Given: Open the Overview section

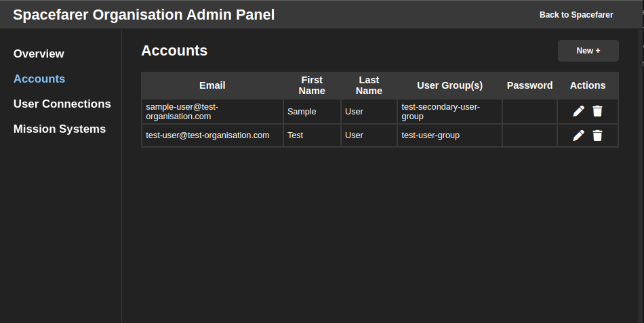Looking at the screenshot, I should coord(39,53).
